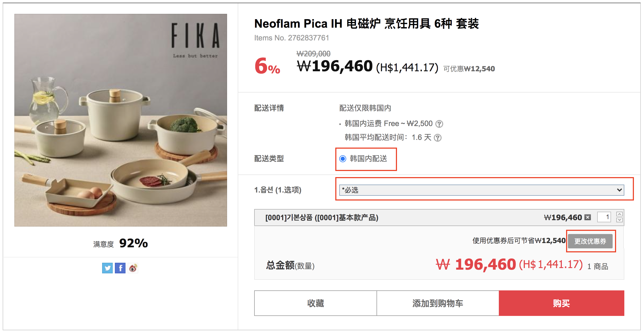The image size is (644, 334).
Task: Click 添加到购物车 to add to cart
Action: [438, 303]
